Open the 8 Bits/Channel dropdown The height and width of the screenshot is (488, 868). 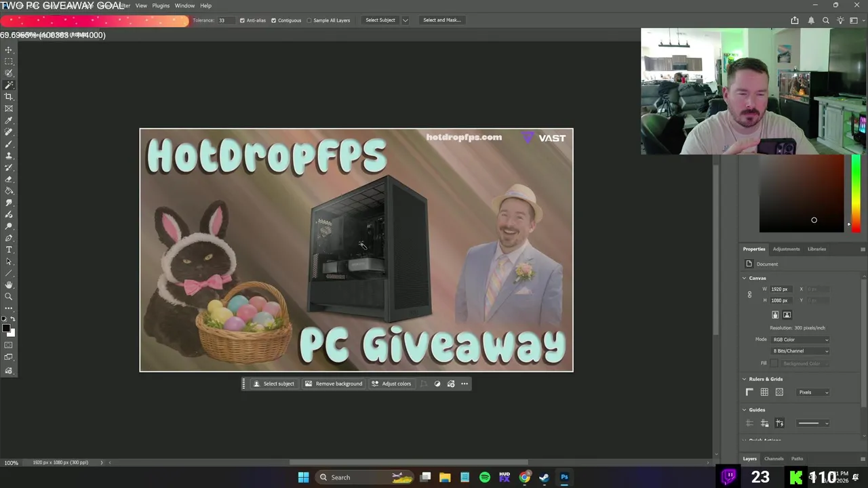pos(800,351)
